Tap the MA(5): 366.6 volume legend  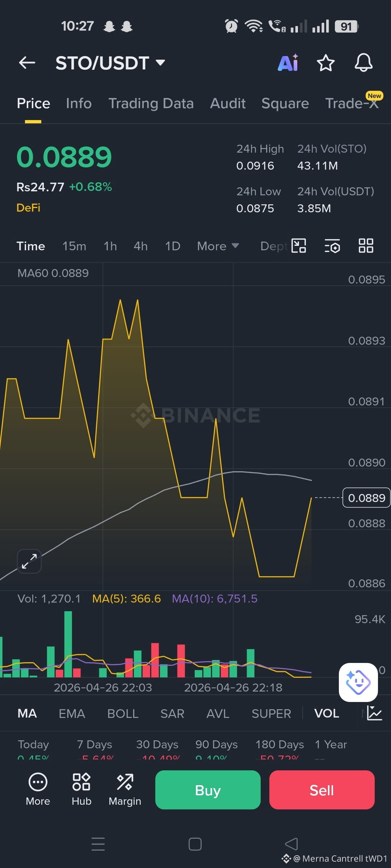click(x=126, y=599)
